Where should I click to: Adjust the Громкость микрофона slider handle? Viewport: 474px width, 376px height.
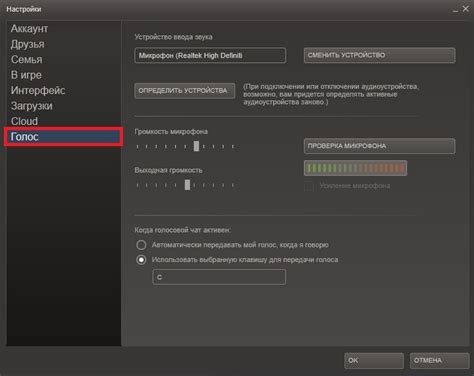[196, 146]
